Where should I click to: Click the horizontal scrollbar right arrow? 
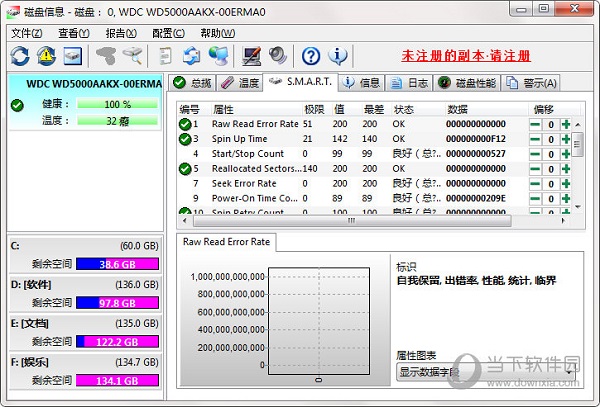563,220
